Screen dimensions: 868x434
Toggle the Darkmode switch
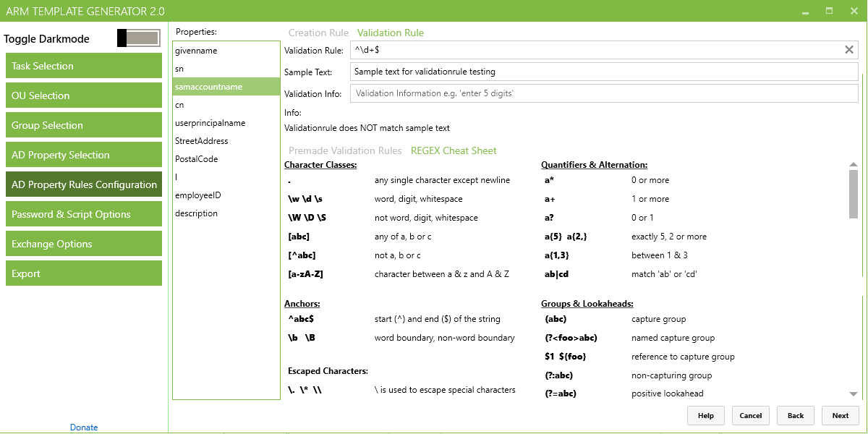[x=138, y=38]
